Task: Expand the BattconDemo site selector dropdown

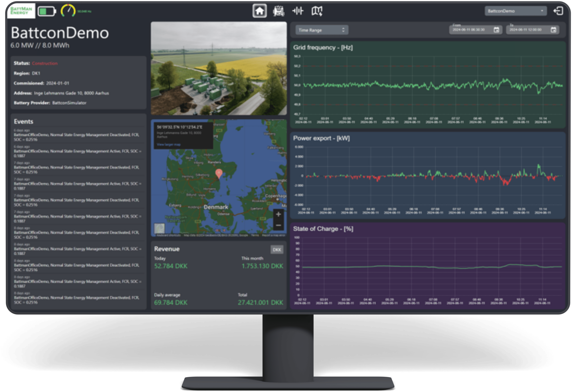Action: [x=515, y=11]
